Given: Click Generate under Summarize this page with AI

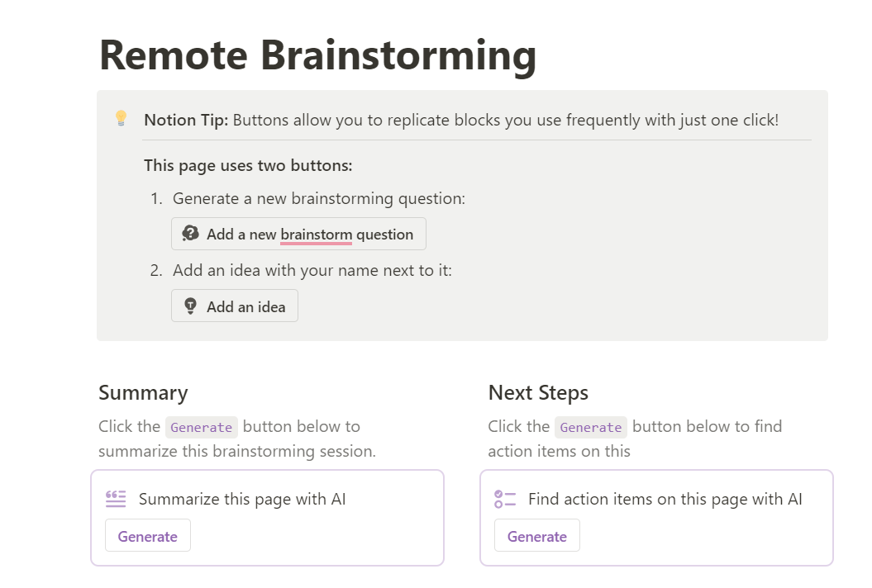Looking at the screenshot, I should [x=147, y=535].
